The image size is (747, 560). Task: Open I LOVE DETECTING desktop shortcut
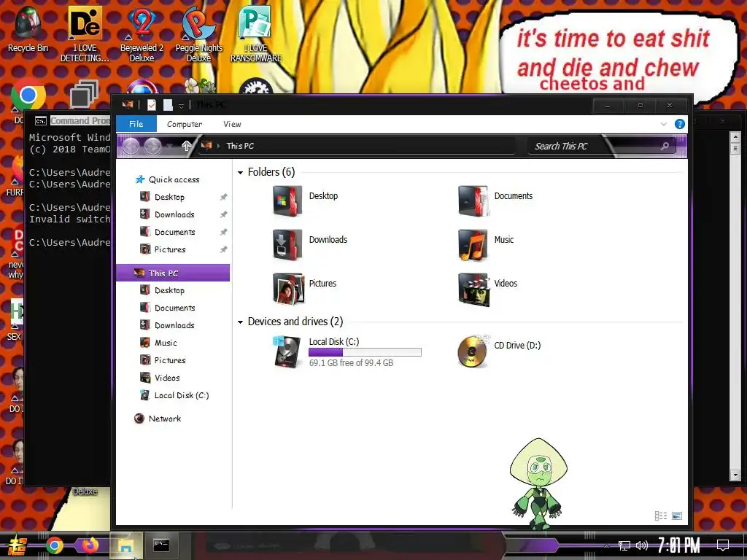click(x=85, y=35)
